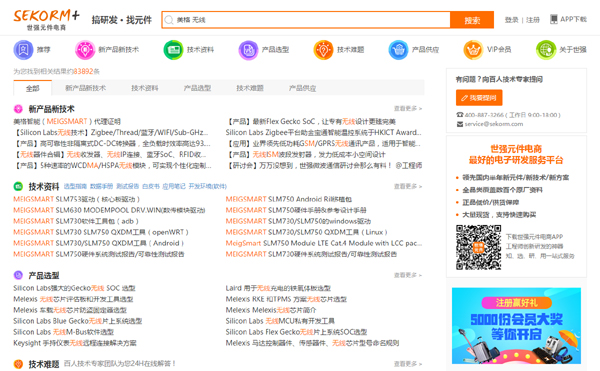Open 美格智能 (MEIGSMART) 代理证明 article

click(67, 122)
